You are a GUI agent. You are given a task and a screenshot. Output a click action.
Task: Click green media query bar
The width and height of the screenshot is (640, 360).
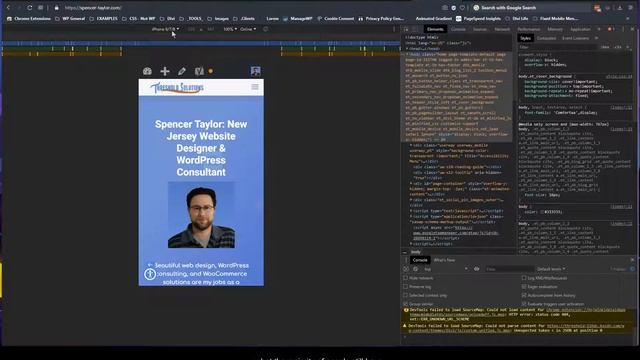62,49
